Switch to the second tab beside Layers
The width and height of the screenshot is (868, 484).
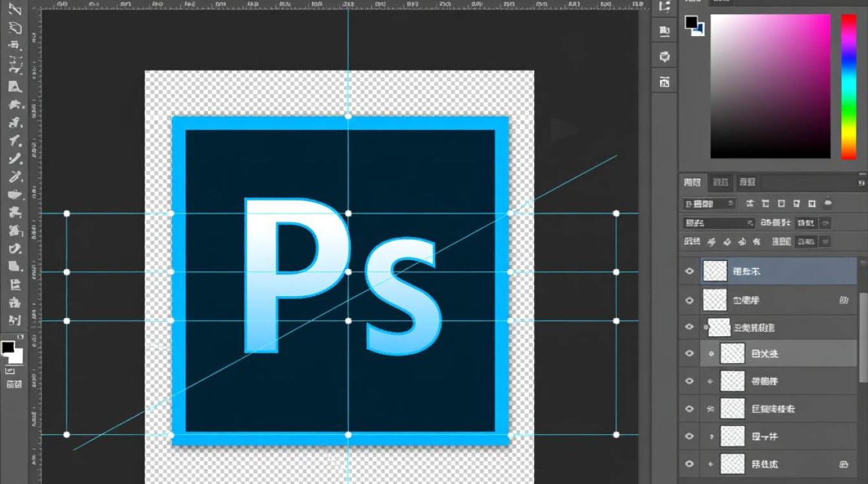click(720, 183)
